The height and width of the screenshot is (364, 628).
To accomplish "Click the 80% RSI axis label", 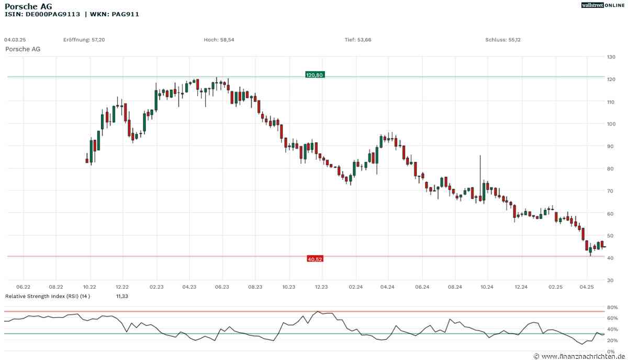I will tap(611, 307).
